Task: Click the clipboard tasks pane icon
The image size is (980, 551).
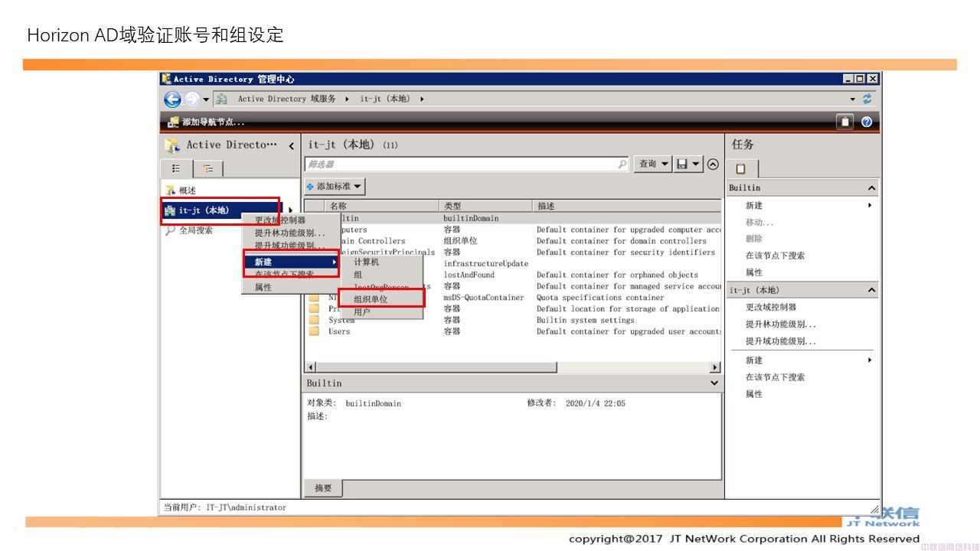Action: click(x=844, y=122)
